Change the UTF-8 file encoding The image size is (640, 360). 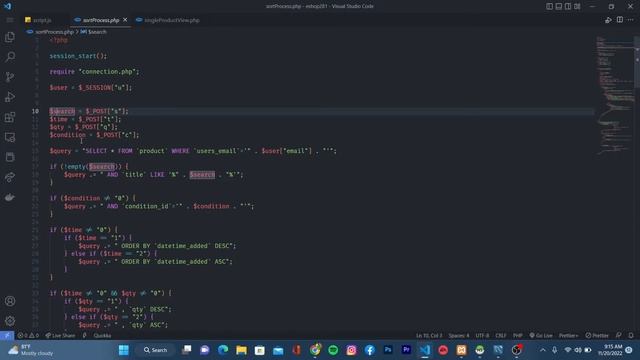tap(482, 336)
